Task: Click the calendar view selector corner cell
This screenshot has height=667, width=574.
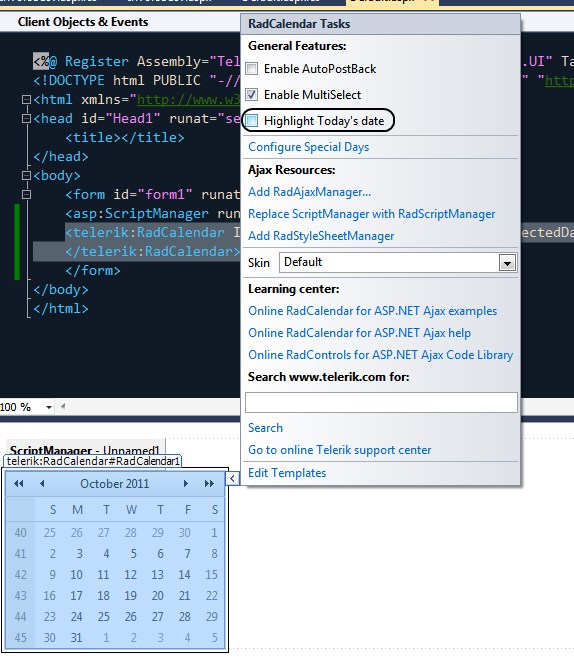Action: (x=20, y=510)
